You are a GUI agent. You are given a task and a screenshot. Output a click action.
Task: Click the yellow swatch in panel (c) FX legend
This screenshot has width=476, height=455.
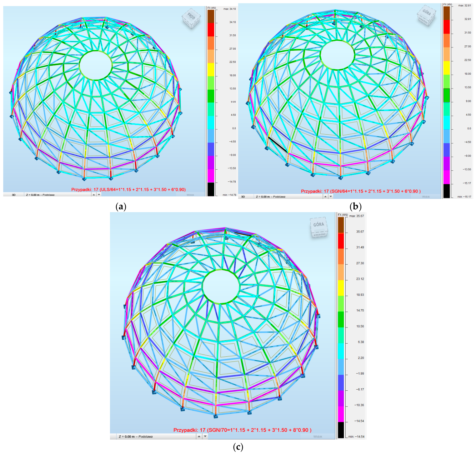(x=341, y=288)
